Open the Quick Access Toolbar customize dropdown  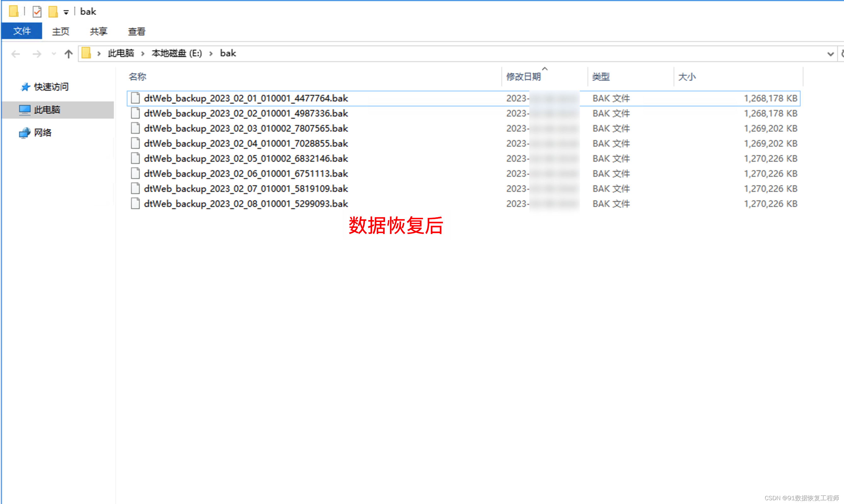point(67,11)
